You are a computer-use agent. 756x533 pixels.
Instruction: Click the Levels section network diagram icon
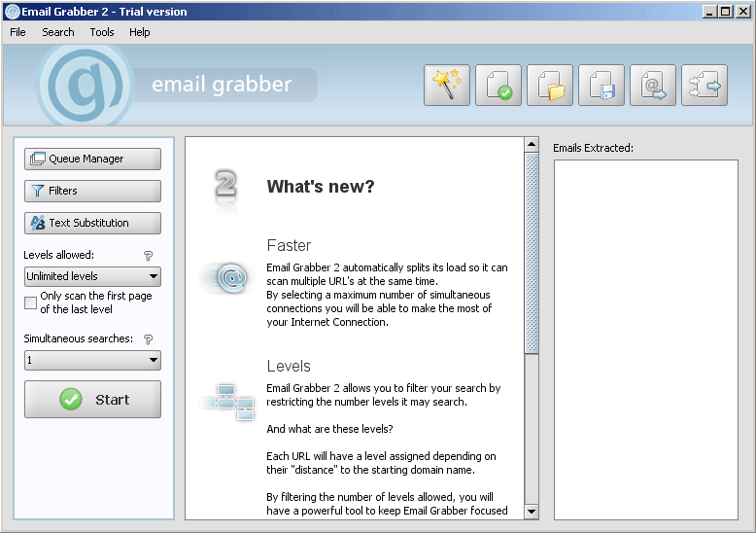click(226, 402)
